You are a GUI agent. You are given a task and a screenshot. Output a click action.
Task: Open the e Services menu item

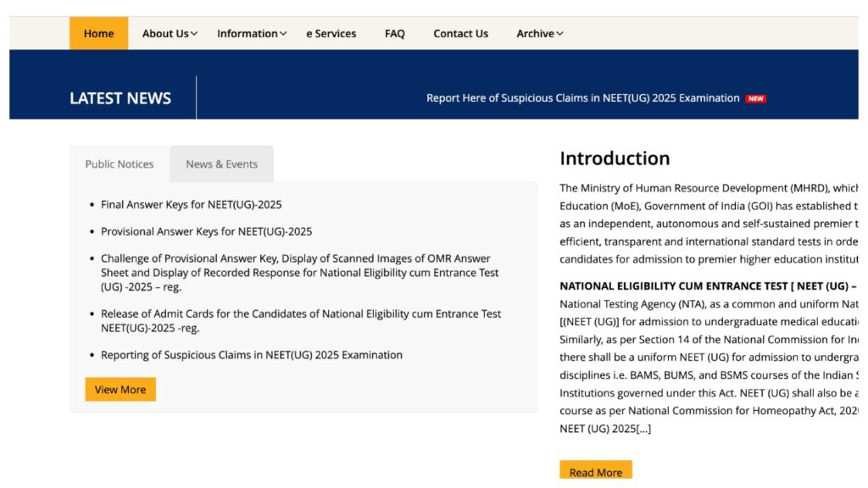point(331,33)
